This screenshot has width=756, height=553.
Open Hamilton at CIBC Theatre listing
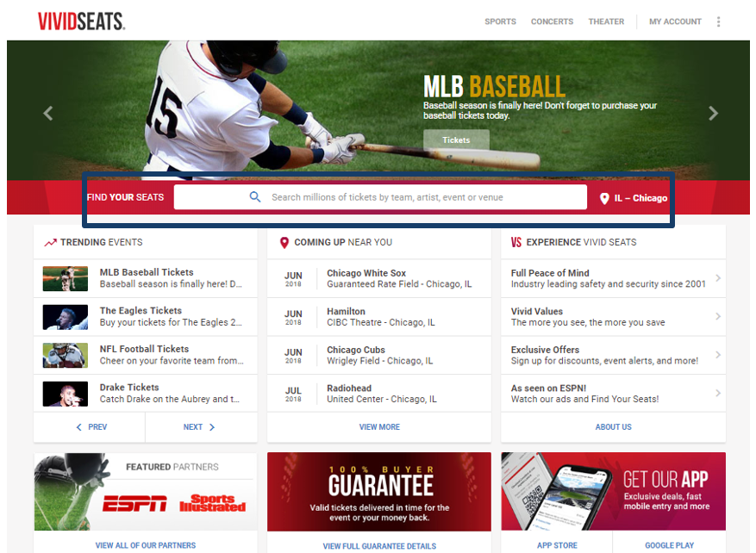[379, 317]
